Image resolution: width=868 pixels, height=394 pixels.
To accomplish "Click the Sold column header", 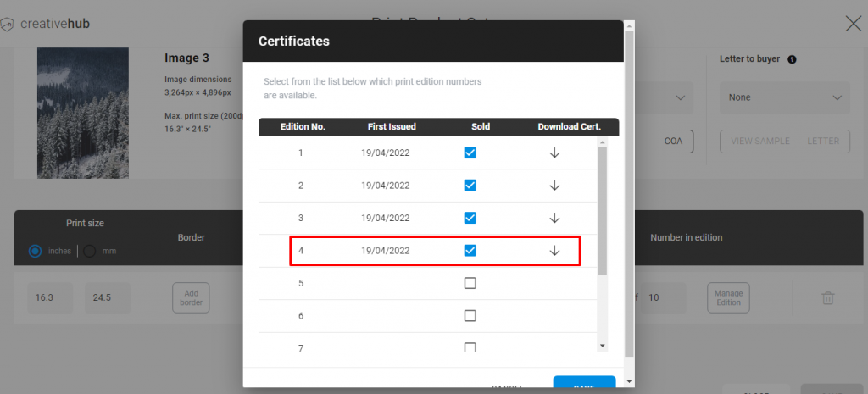I will [x=481, y=127].
